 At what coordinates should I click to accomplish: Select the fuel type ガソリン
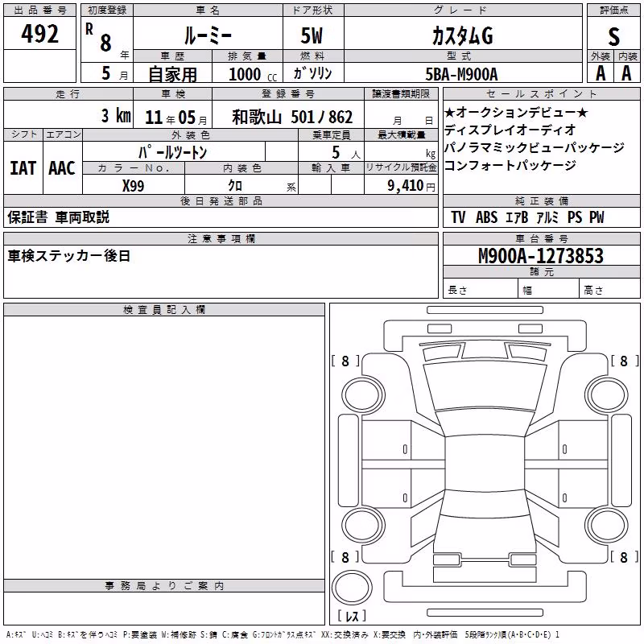click(312, 73)
